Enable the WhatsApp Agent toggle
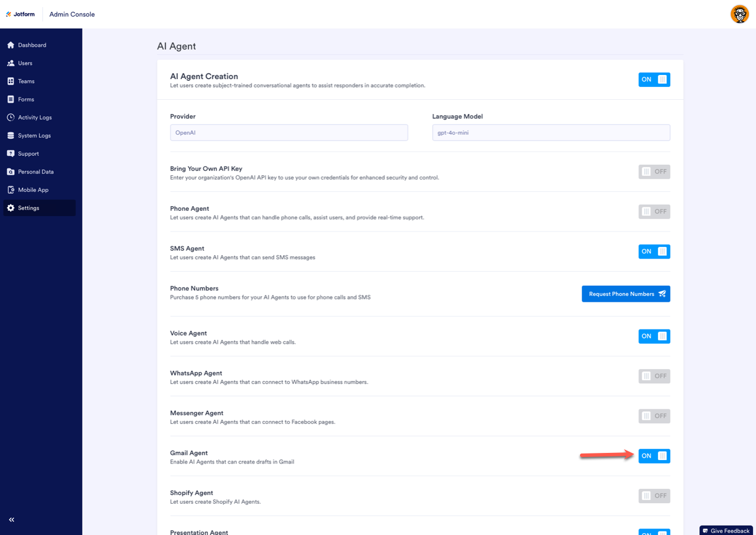Image resolution: width=756 pixels, height=535 pixels. pos(654,376)
